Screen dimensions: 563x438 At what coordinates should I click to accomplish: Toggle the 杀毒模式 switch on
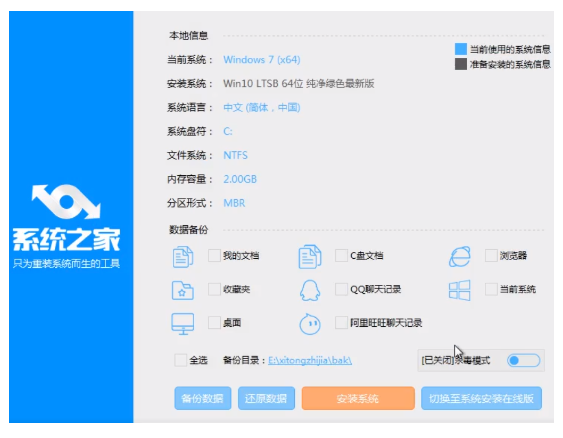tap(524, 360)
